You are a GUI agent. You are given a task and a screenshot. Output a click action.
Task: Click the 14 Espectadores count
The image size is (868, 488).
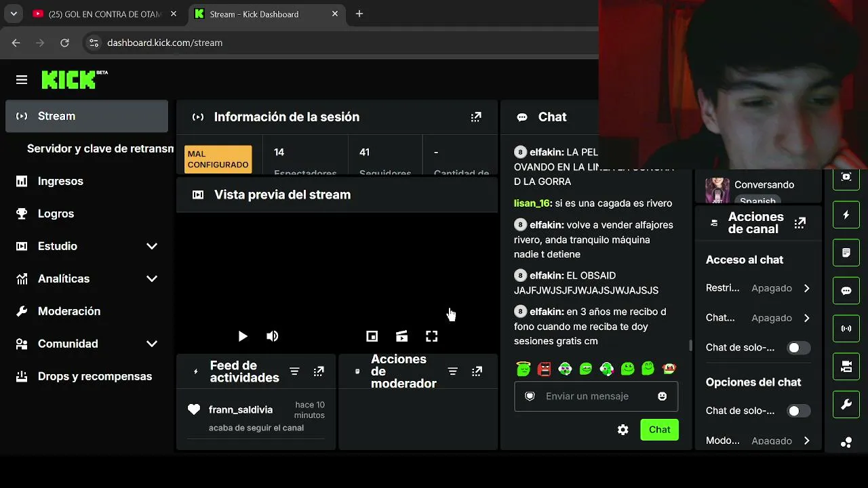click(305, 161)
